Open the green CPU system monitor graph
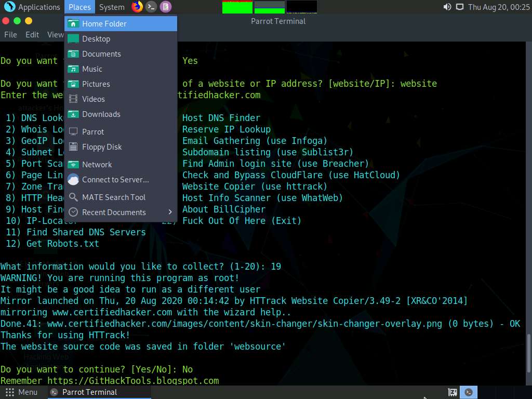This screenshot has width=532, height=399. 237,7
